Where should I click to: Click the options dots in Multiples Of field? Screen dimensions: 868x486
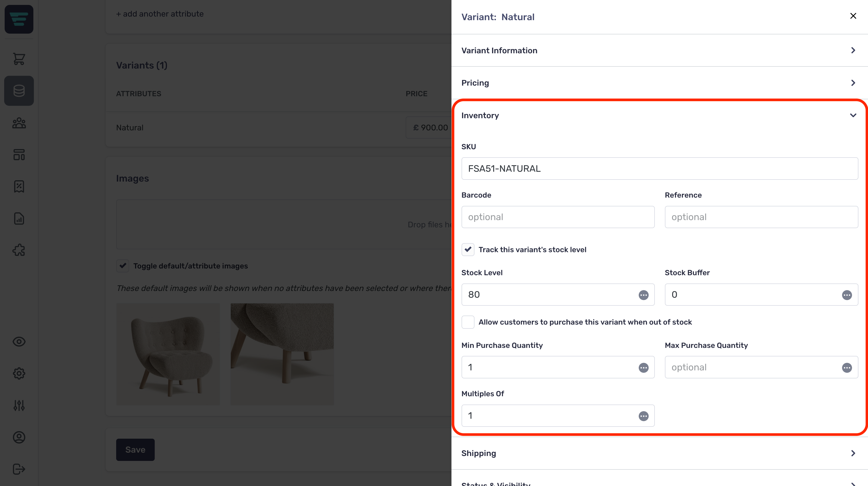[x=643, y=416]
